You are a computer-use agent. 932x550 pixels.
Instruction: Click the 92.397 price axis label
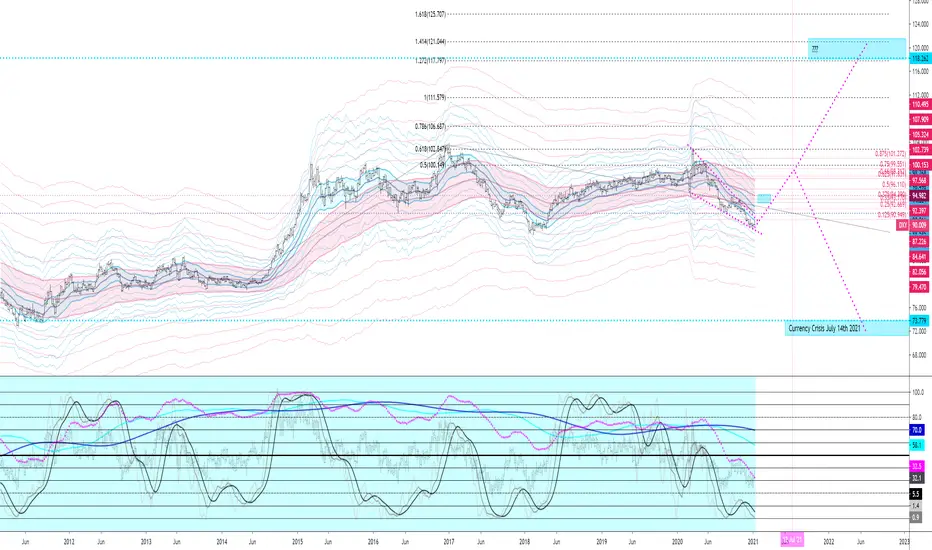tap(919, 211)
